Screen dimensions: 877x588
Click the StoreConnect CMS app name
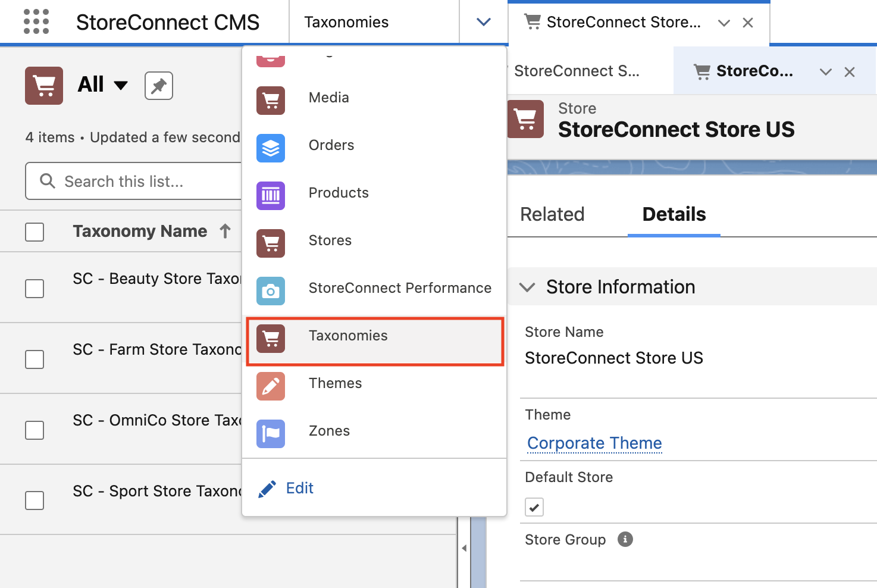(168, 22)
